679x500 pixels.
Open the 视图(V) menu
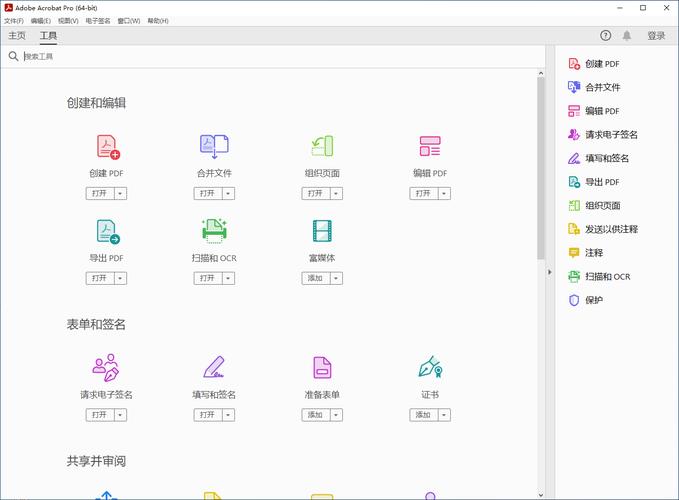pyautogui.click(x=68, y=21)
